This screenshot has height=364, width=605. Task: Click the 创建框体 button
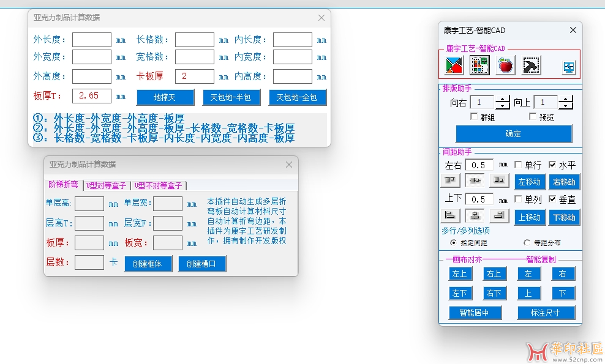148,264
